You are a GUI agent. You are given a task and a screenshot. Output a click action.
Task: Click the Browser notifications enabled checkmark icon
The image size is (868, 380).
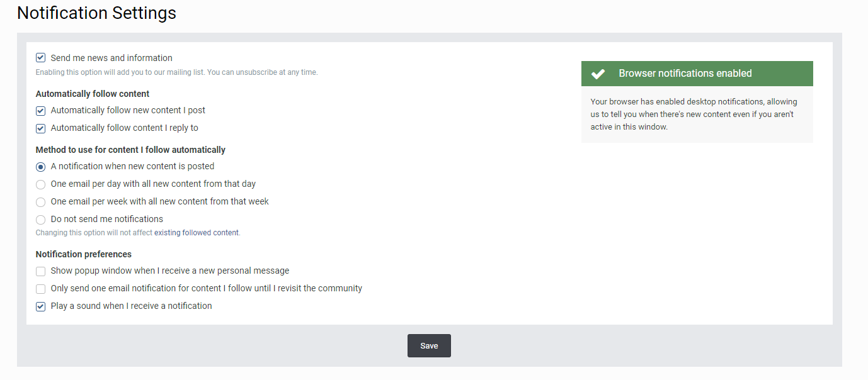(x=598, y=74)
